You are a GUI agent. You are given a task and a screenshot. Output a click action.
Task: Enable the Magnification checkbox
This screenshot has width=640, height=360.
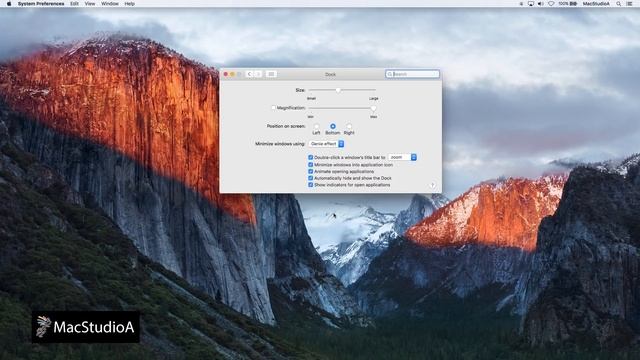click(273, 108)
